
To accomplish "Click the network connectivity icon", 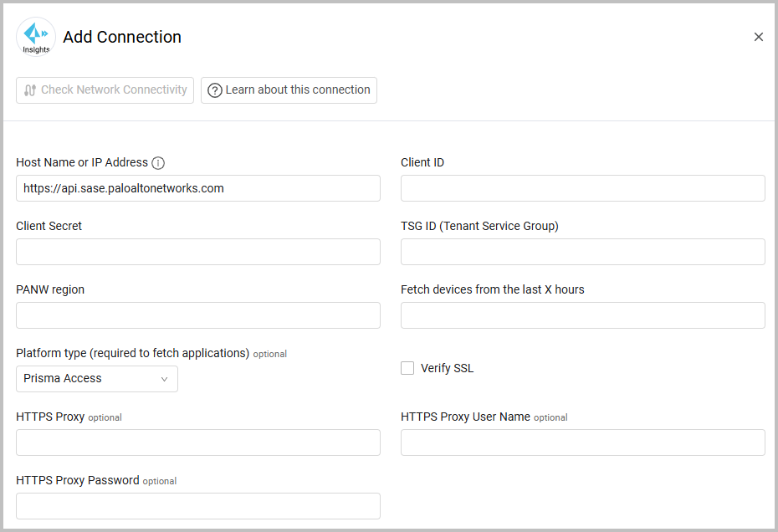I will point(30,90).
